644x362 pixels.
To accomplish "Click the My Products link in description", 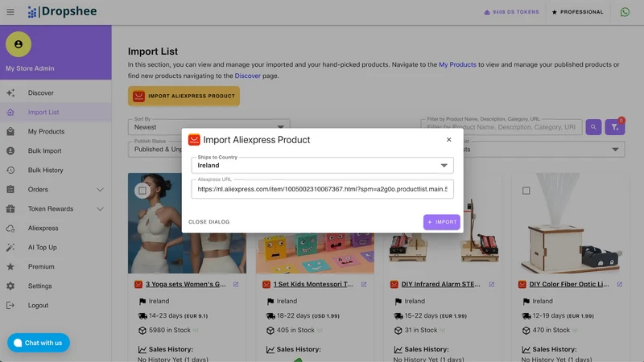I will [457, 64].
